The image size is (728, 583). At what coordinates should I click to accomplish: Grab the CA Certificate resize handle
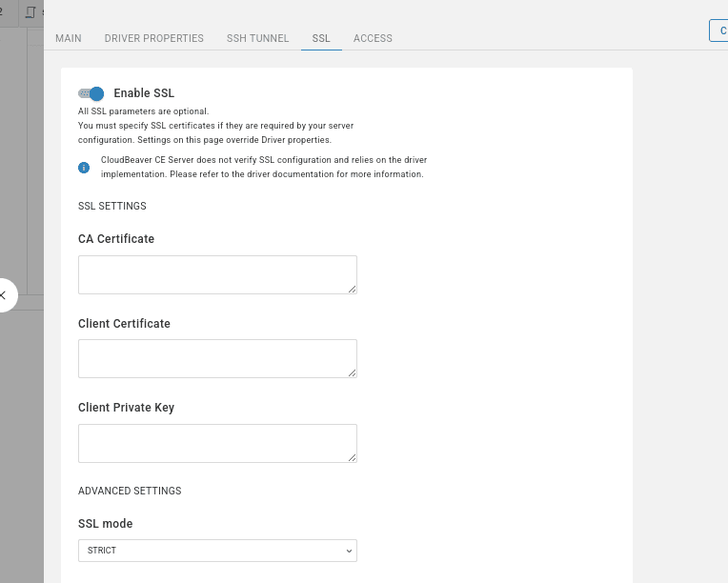(353, 290)
